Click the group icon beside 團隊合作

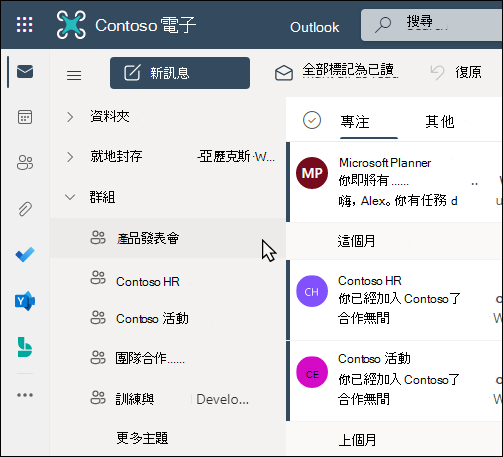(98, 357)
